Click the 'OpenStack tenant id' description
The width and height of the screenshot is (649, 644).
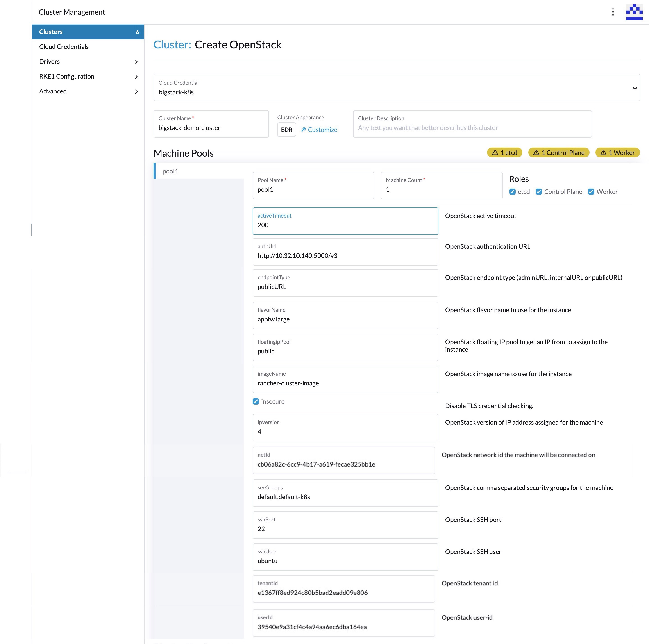(x=470, y=583)
